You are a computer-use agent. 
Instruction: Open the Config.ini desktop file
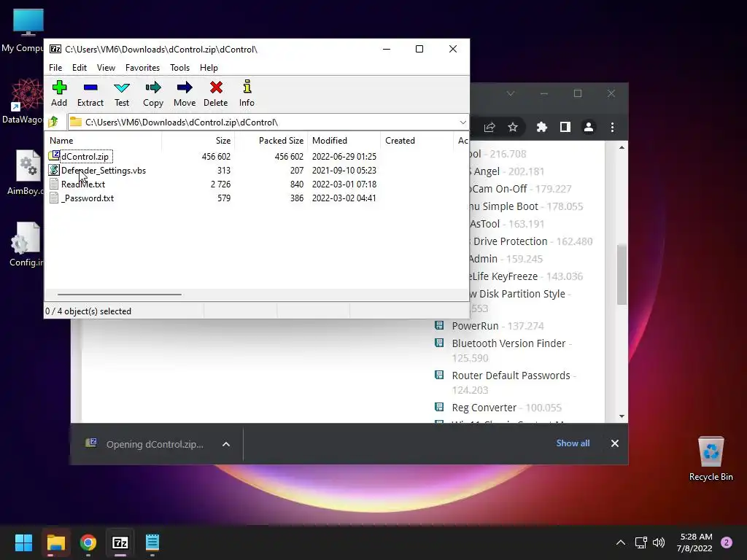26,244
